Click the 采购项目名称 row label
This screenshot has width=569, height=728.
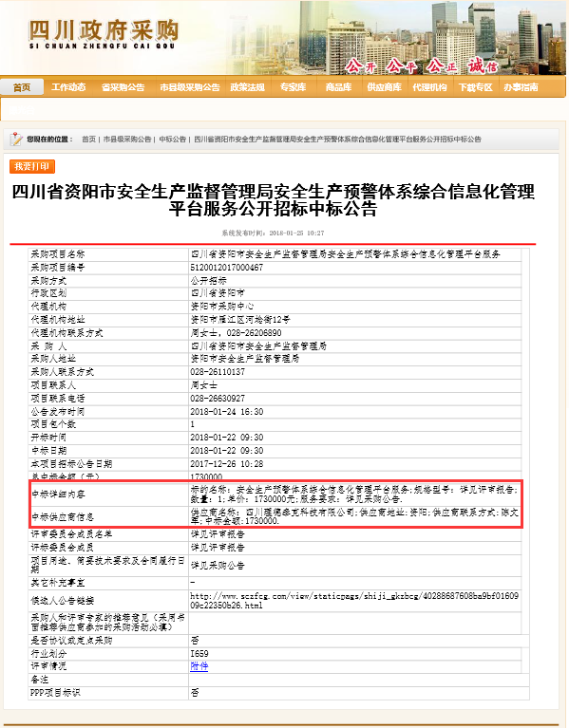coord(58,254)
